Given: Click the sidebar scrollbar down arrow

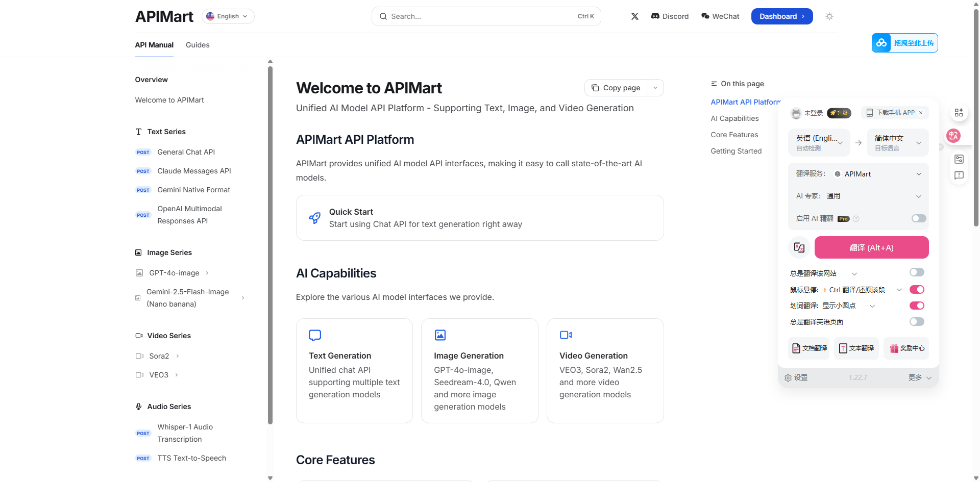Looking at the screenshot, I should tap(270, 478).
